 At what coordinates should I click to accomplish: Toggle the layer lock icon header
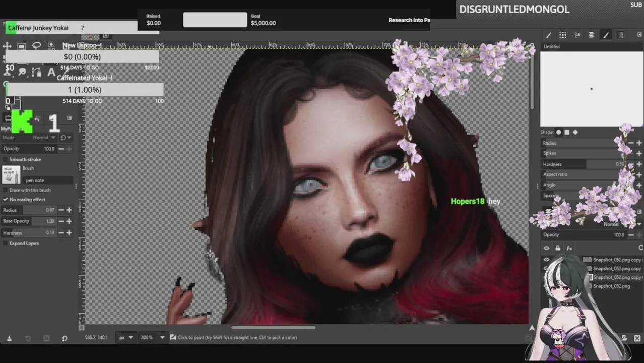pyautogui.click(x=557, y=248)
